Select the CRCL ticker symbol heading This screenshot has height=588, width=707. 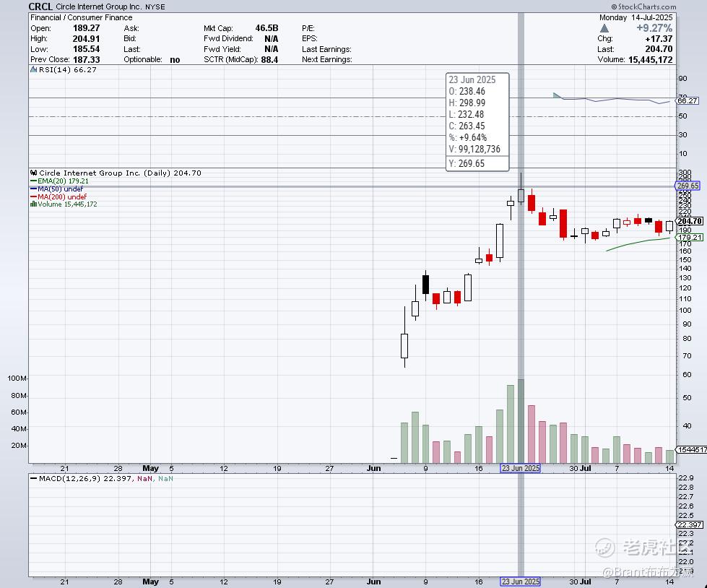pyautogui.click(x=40, y=7)
